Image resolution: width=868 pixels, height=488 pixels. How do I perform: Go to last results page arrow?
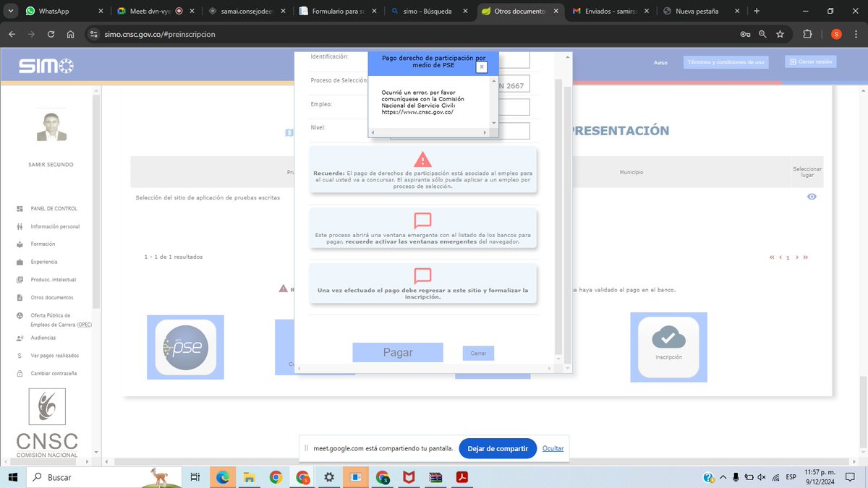(805, 257)
